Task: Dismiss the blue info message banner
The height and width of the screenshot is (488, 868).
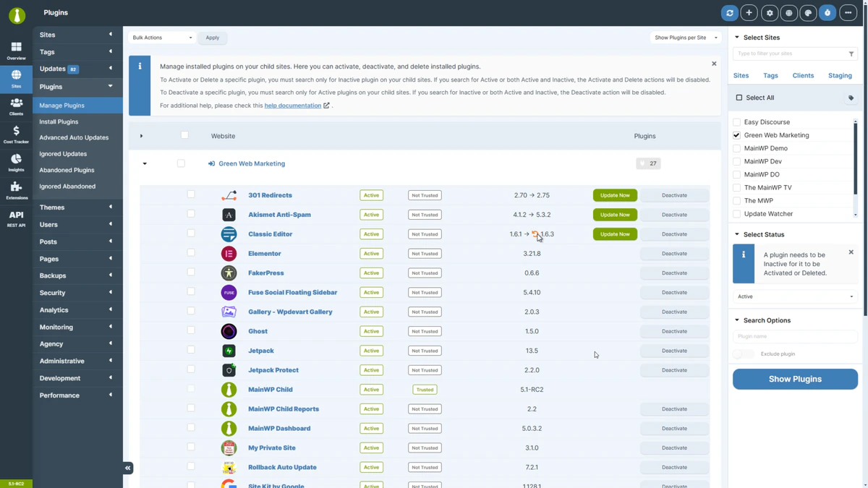Action: pos(714,64)
